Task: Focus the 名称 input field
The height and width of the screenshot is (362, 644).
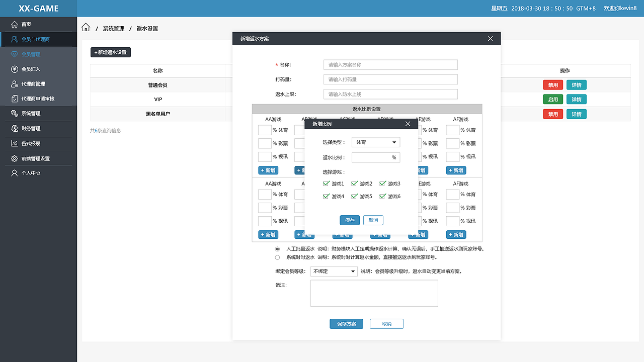Action: (x=390, y=64)
